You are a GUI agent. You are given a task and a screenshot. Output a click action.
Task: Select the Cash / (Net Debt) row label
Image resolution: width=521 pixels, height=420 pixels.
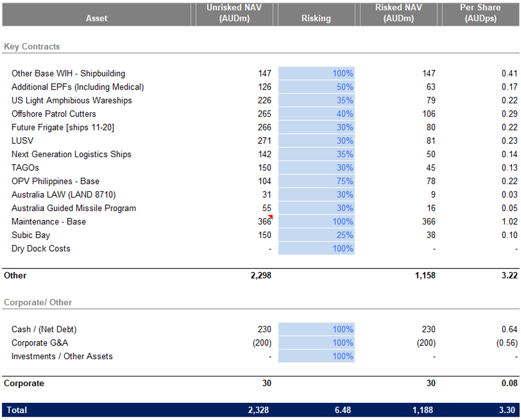[x=44, y=329]
